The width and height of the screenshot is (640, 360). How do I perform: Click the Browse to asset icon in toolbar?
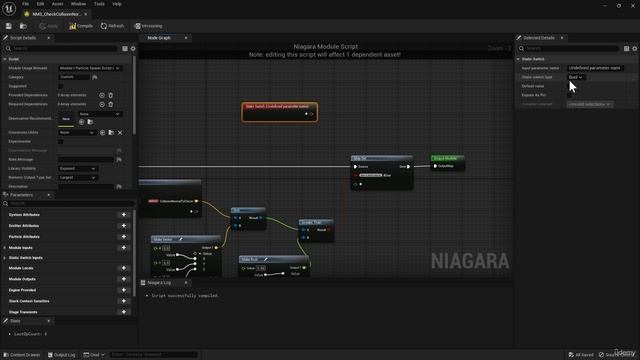pyautogui.click(x=23, y=26)
